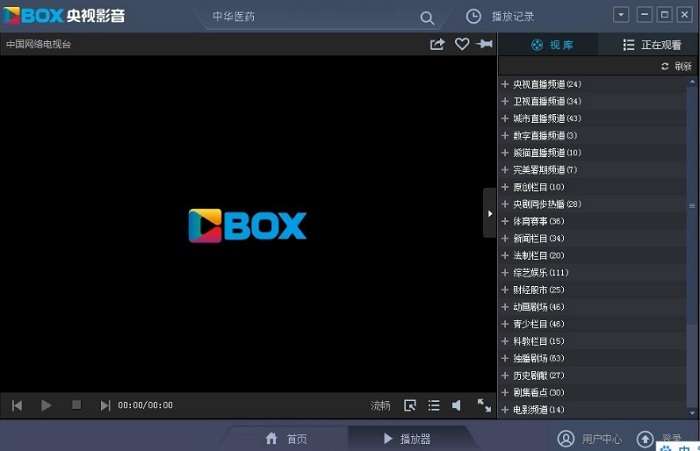The height and width of the screenshot is (451, 700).
Task: Select 剧集看点 (30) list row
Action: click(592, 392)
